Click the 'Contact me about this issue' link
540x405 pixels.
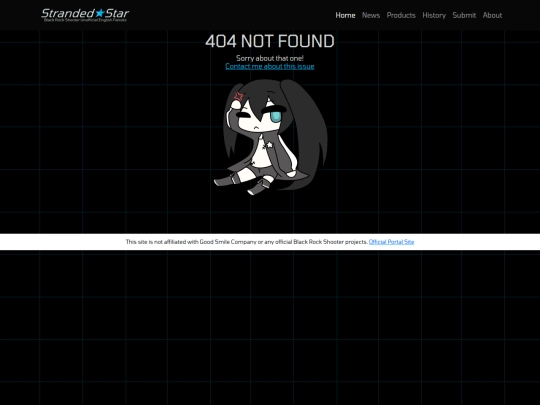click(x=270, y=66)
